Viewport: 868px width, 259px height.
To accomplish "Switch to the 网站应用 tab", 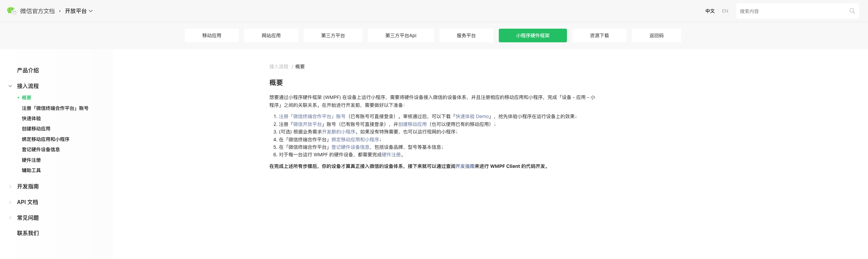I will [271, 35].
